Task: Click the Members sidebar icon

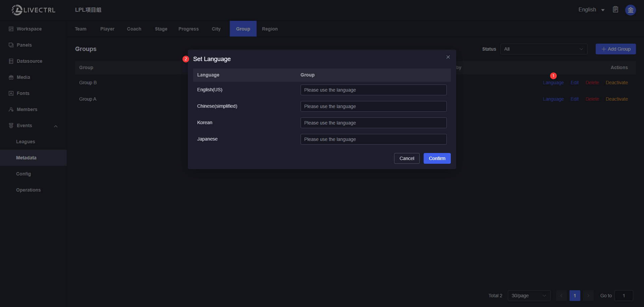Action: tap(11, 109)
